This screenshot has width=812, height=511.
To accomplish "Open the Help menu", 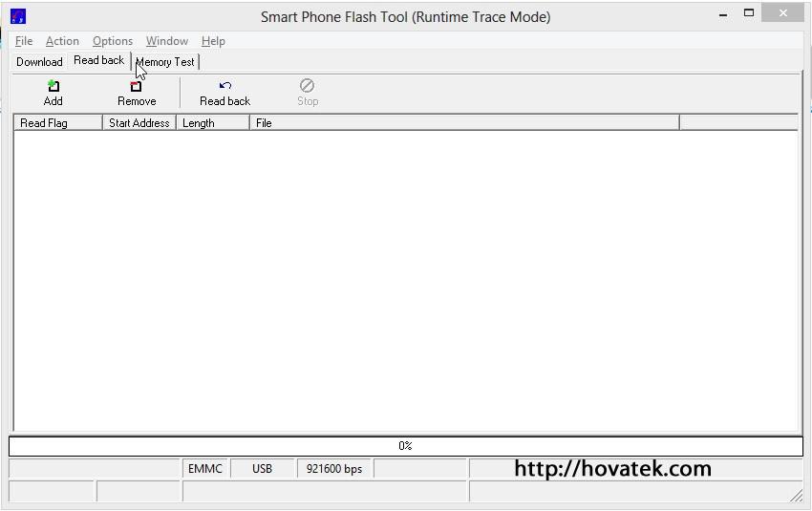I will coord(213,41).
